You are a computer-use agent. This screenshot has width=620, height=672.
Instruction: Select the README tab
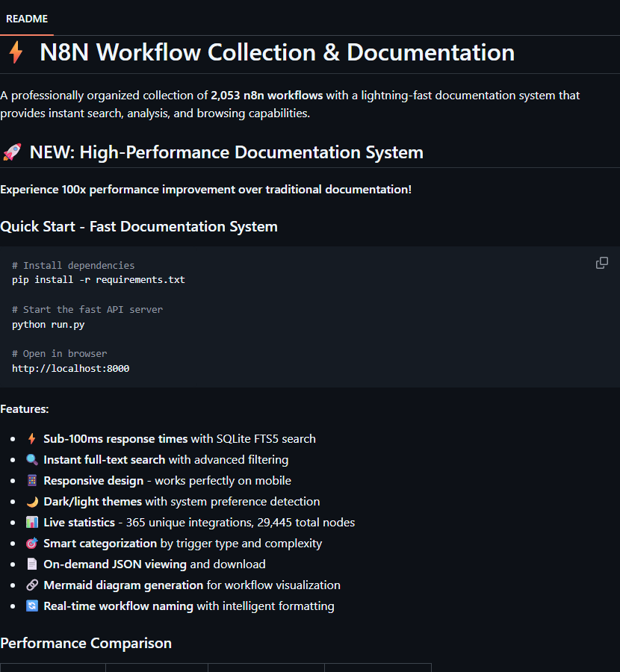tap(26, 19)
